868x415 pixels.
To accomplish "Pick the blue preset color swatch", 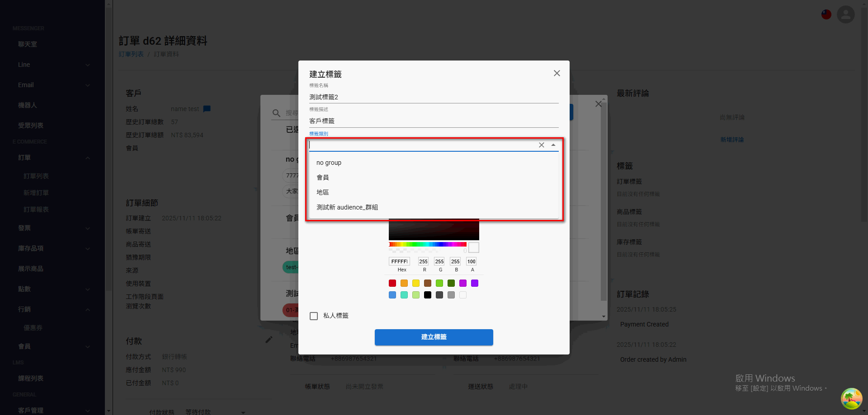I will 392,295.
